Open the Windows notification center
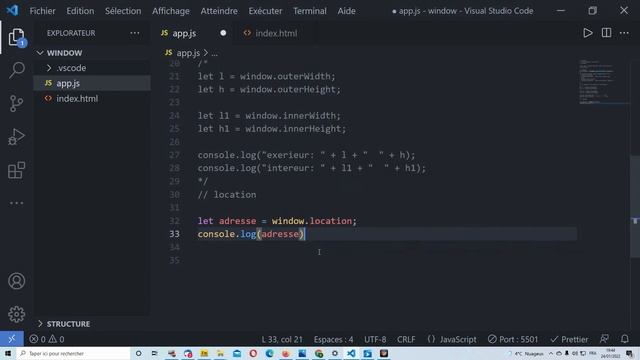This screenshot has height=360, width=640. [x=629, y=353]
